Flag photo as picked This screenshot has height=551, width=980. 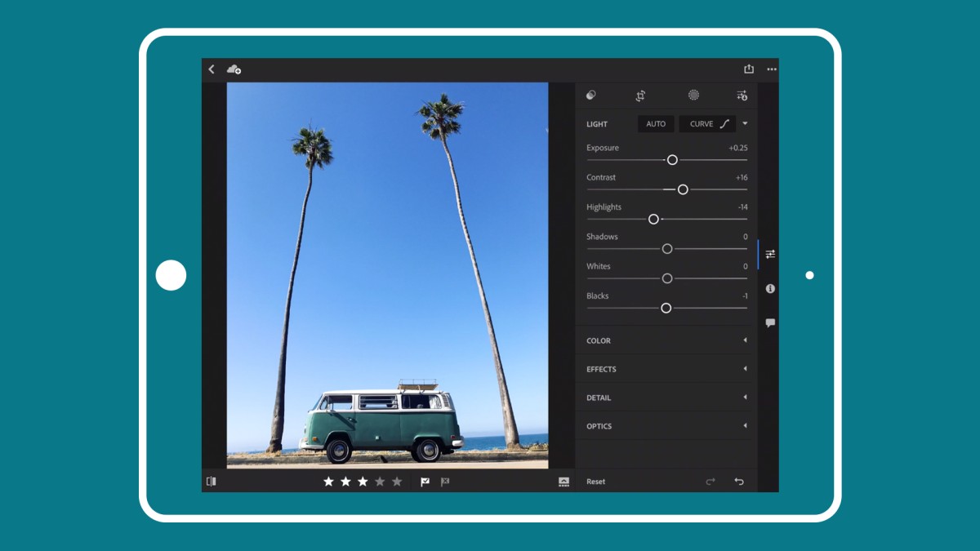pos(425,482)
